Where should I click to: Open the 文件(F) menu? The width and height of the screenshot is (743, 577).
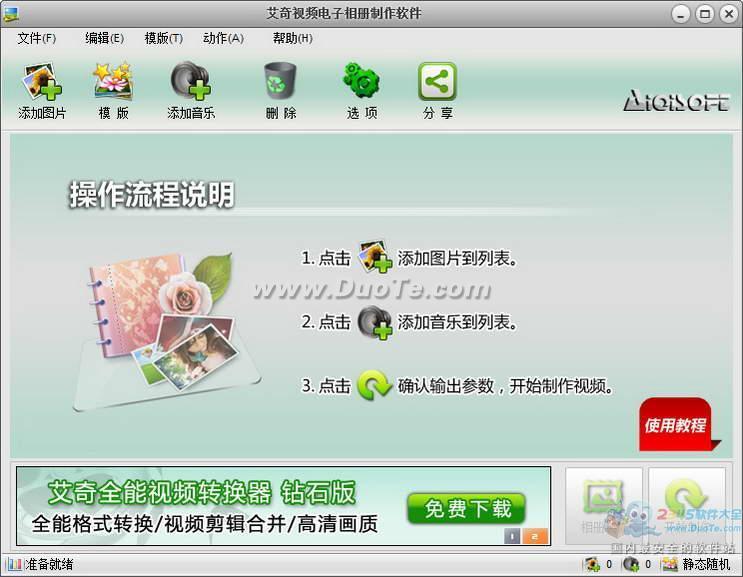(x=36, y=38)
